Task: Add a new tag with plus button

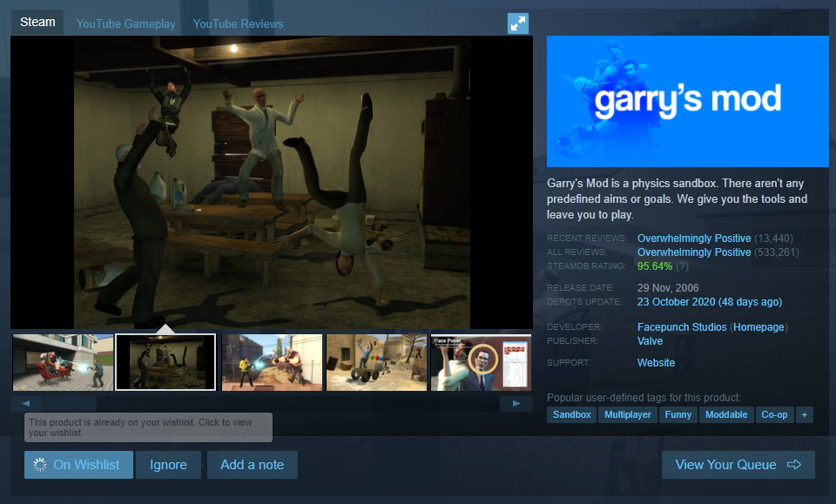Action: [804, 414]
